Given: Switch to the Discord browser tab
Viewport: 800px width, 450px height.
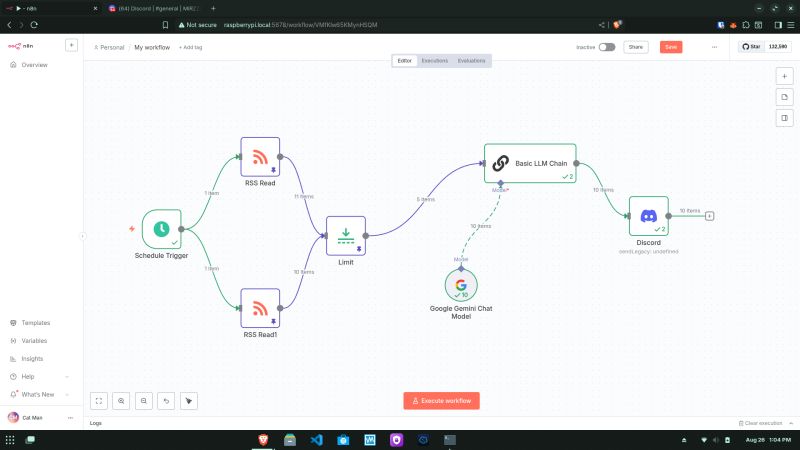Looking at the screenshot, I should pos(154,8).
